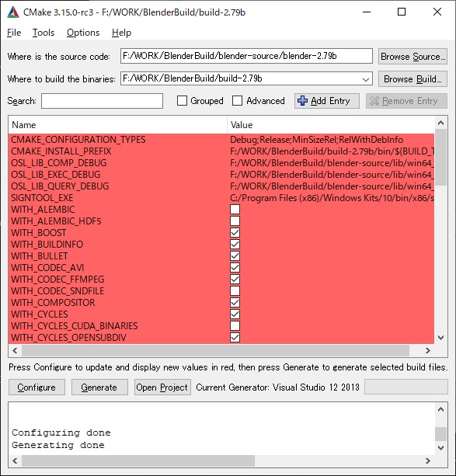
Task: Click output log horizontal scrollbar thumb
Action: pyautogui.click(x=138, y=460)
